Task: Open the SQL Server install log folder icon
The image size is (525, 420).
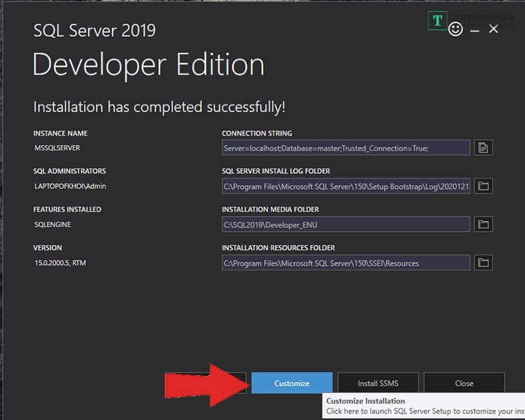Action: (x=483, y=186)
